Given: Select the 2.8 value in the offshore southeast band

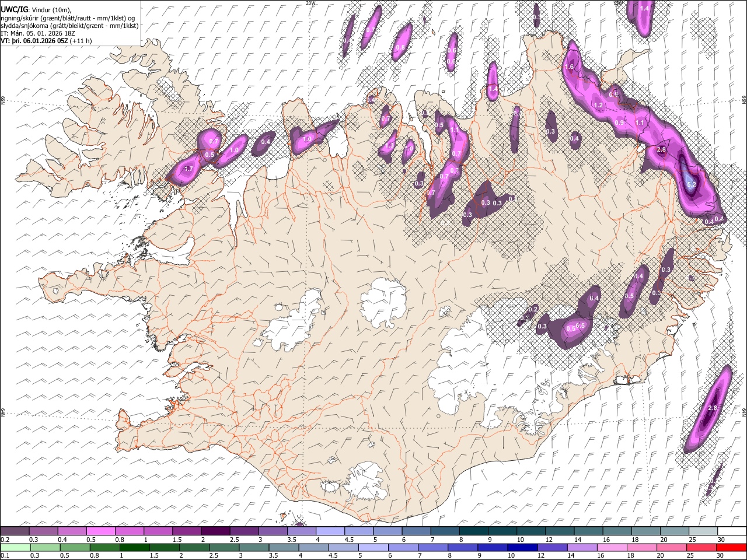Looking at the screenshot, I should (x=712, y=408).
